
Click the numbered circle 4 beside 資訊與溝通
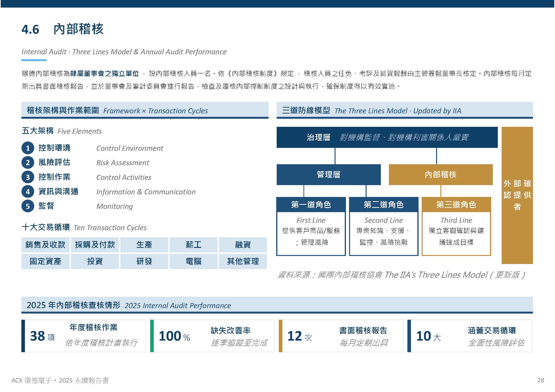(28, 192)
